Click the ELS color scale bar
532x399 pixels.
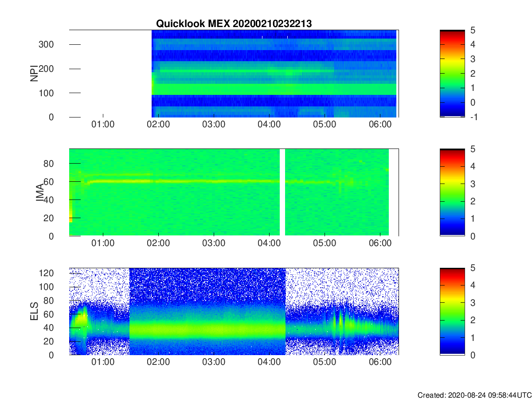click(x=452, y=311)
